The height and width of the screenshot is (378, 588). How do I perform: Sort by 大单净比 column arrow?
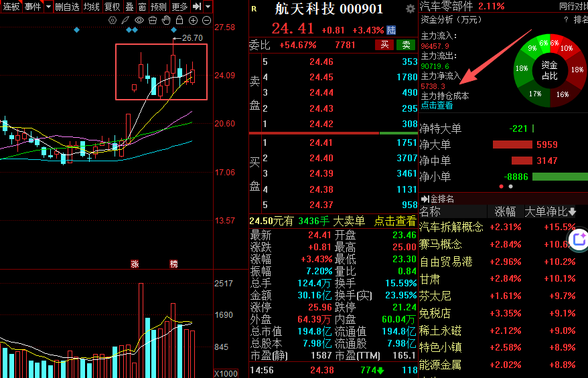(572, 211)
